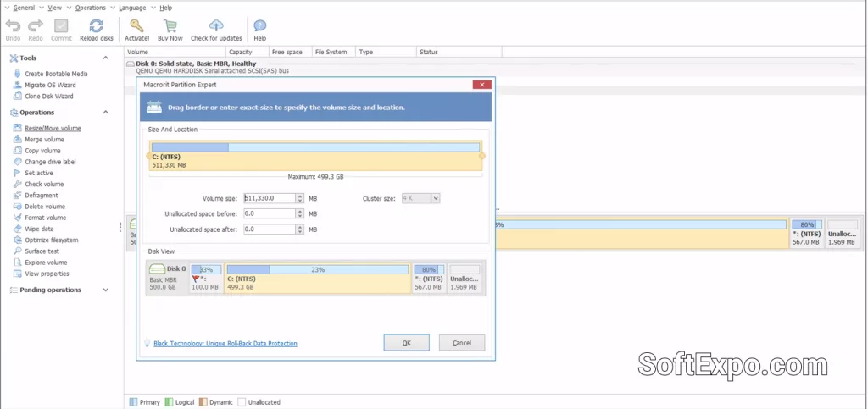Click the C: (NTFS) 511,330 MB partition bar
The width and height of the screenshot is (868, 409).
click(x=315, y=156)
